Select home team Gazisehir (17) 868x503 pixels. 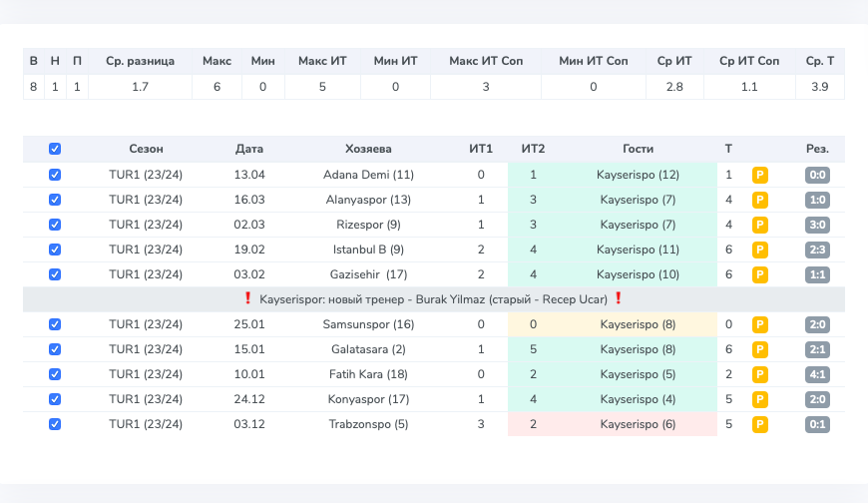pos(369,274)
